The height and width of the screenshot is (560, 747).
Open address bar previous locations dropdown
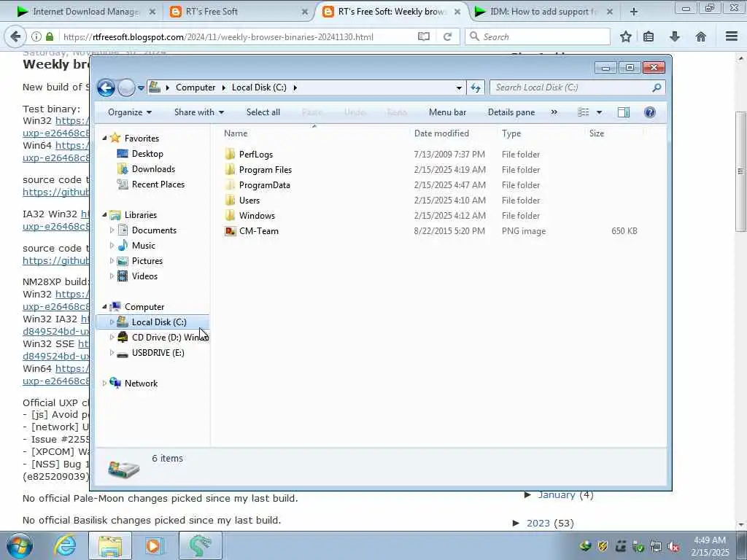click(459, 87)
